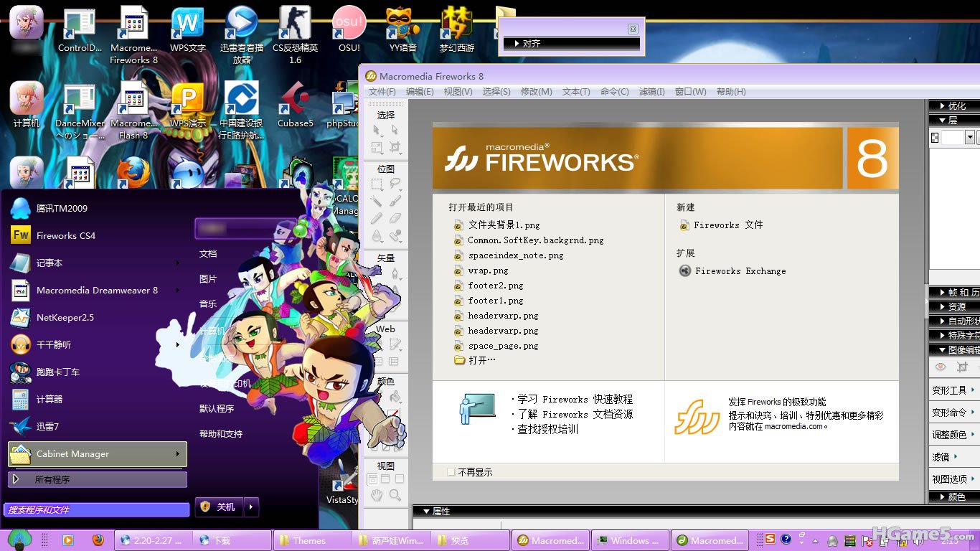Switch to full screen view mode
The image size is (980, 551).
400,479
